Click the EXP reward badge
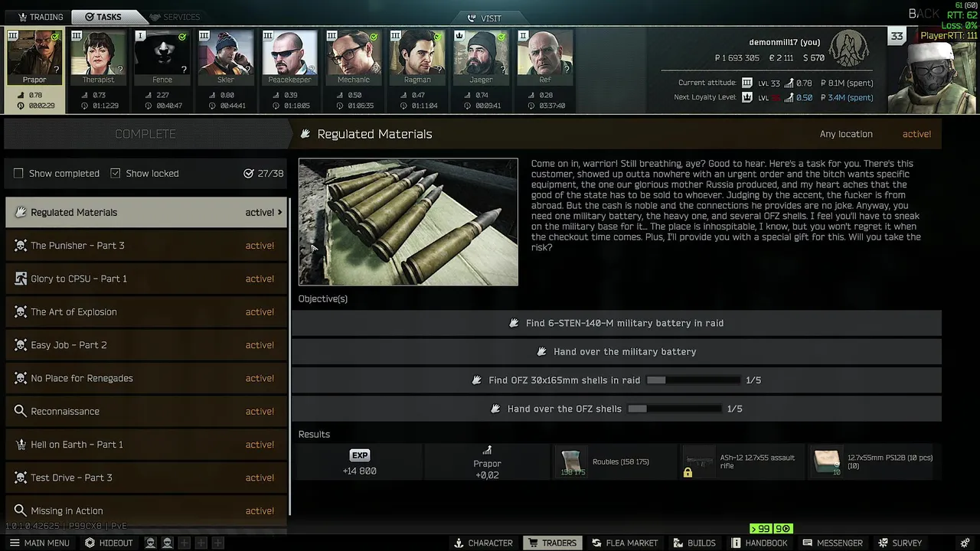This screenshot has height=551, width=980. [360, 455]
